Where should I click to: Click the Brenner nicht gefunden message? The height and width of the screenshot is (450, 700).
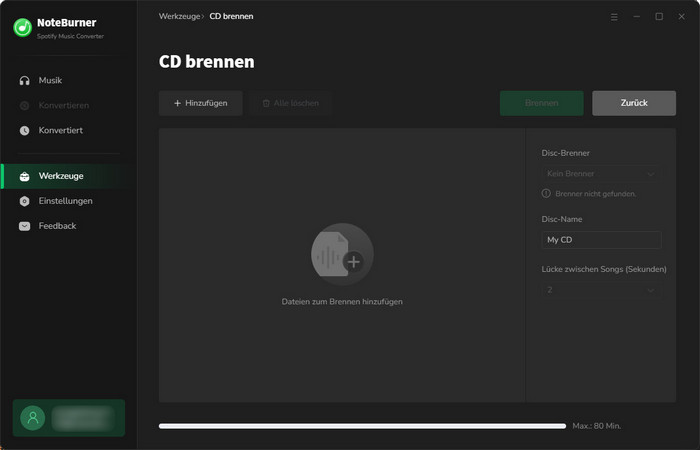(596, 194)
